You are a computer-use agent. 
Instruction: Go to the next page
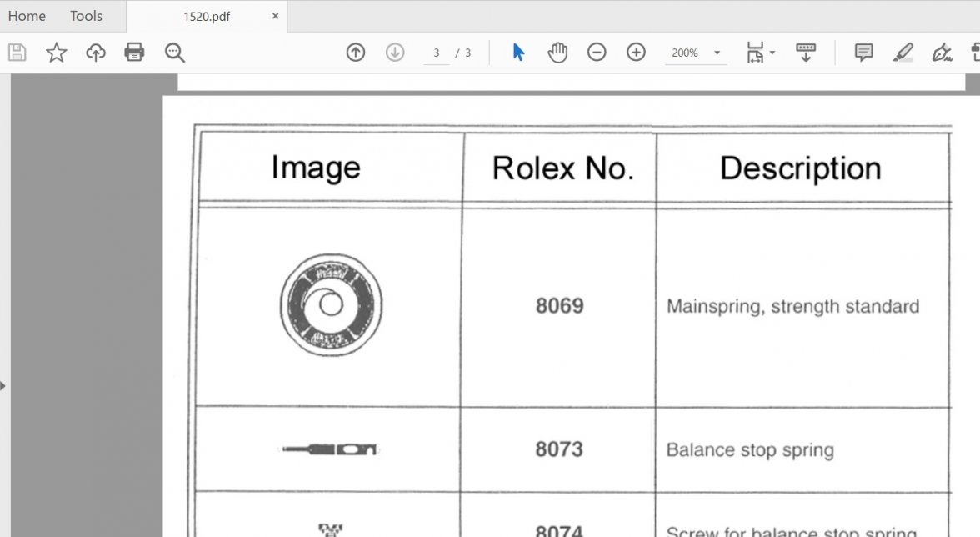click(x=395, y=53)
